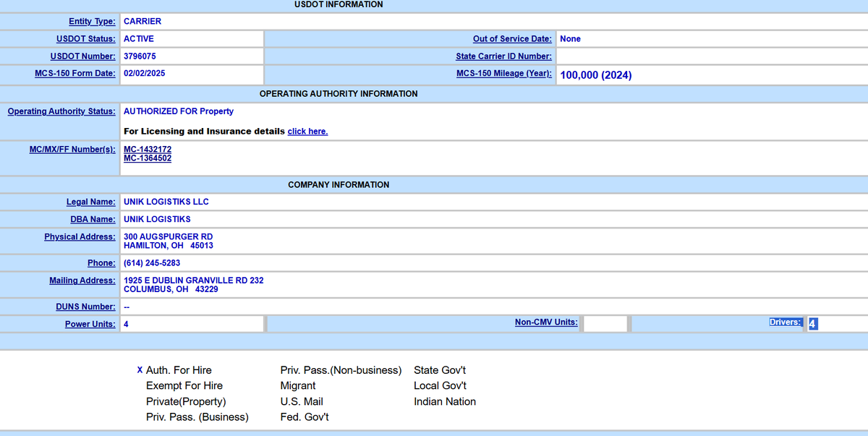Follow the 'click here.' licensing link
The width and height of the screenshot is (868, 436).
coord(307,132)
